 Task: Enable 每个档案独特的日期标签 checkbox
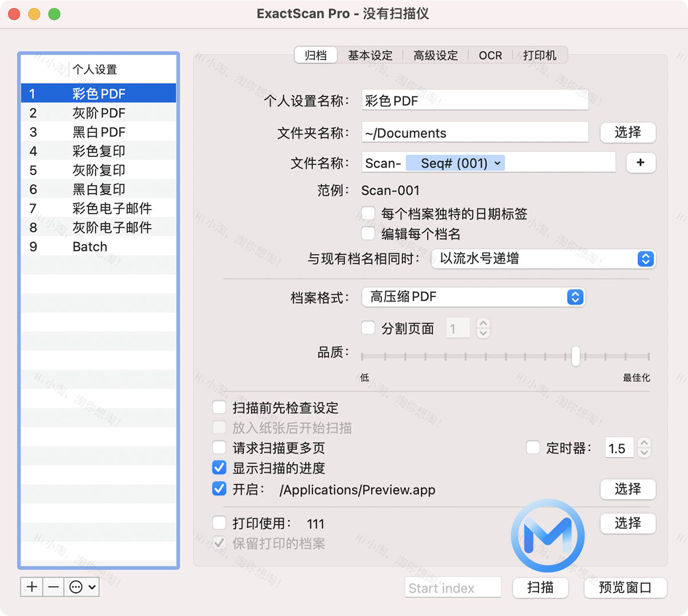[x=368, y=213]
